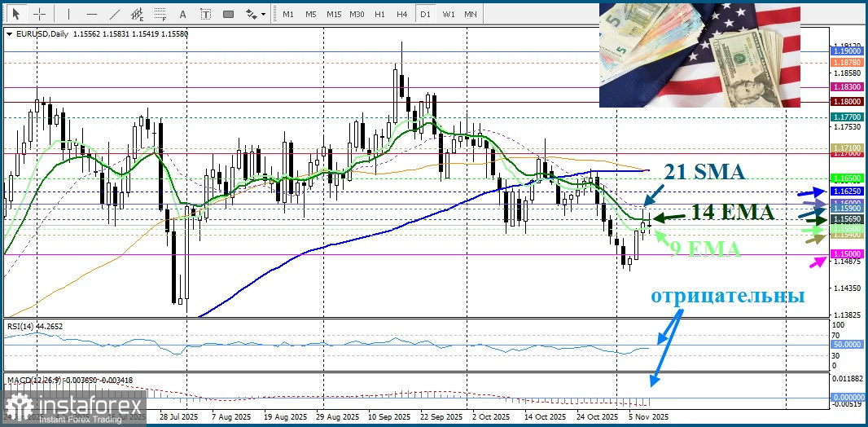Click the equidistant channel tool
This screenshot has height=427, width=868.
(x=138, y=14)
